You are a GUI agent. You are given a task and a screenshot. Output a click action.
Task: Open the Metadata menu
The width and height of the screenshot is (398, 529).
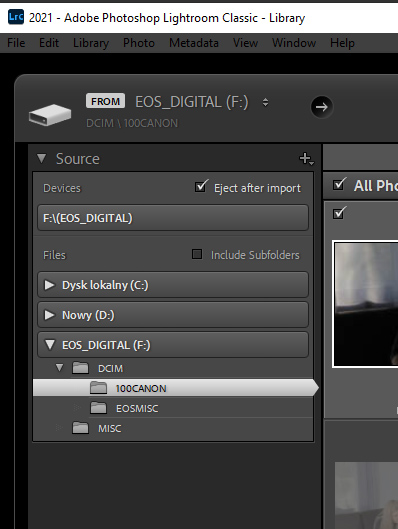pos(194,43)
